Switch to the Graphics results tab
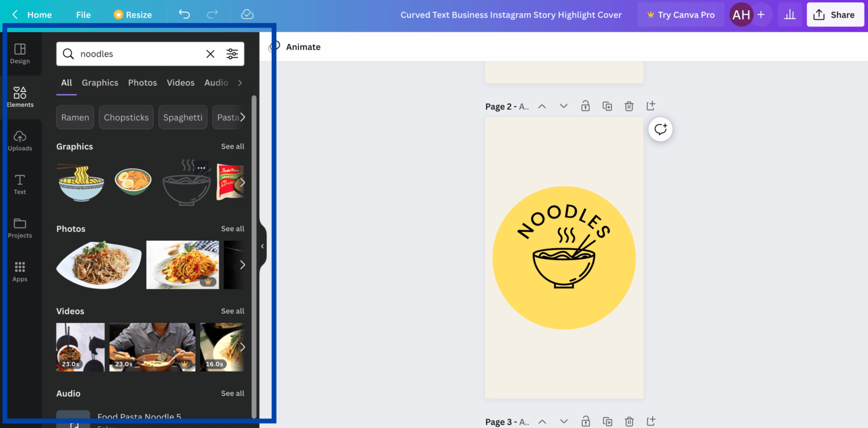 tap(100, 83)
